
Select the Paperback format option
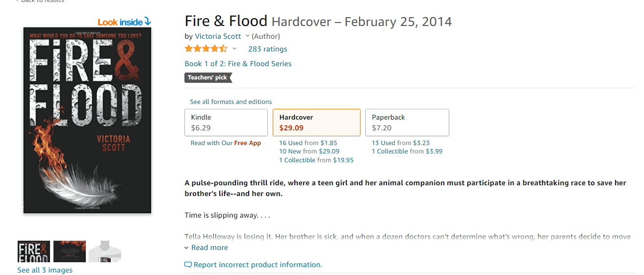pos(407,123)
